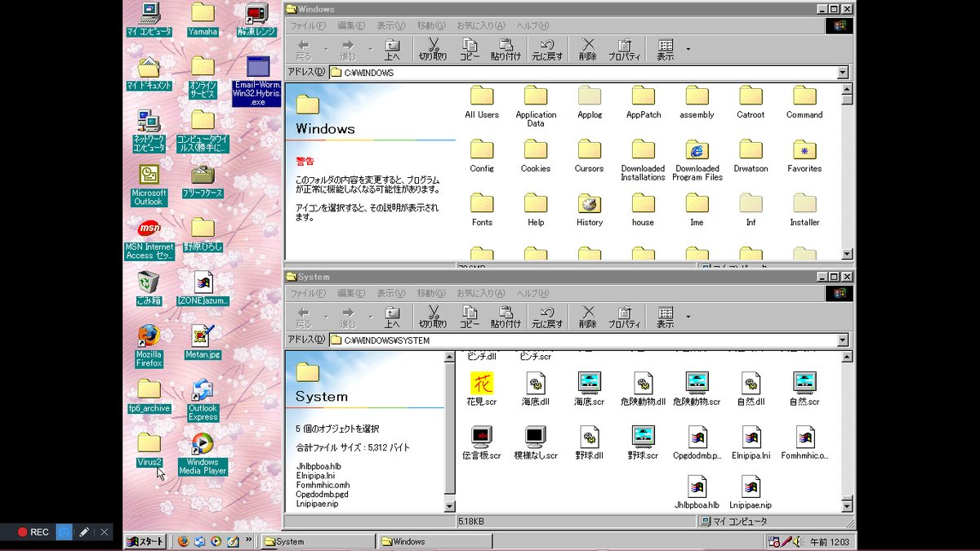This screenshot has width=980, height=551.
Task: Select the Windows Media Player desktop shortcut
Action: tap(203, 454)
